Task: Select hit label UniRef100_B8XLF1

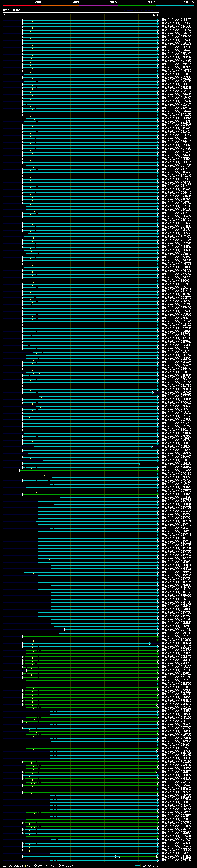Action: (176, 460)
